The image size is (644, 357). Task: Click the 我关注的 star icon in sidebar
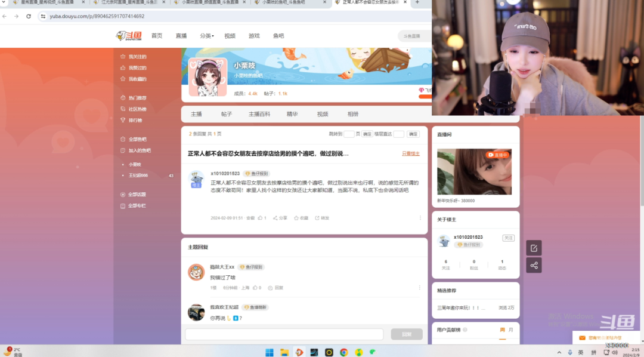(123, 57)
